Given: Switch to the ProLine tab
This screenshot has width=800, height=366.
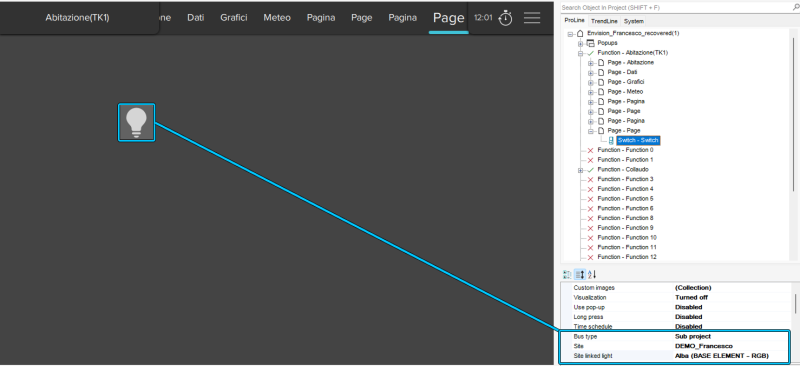Looking at the screenshot, I should [x=574, y=20].
